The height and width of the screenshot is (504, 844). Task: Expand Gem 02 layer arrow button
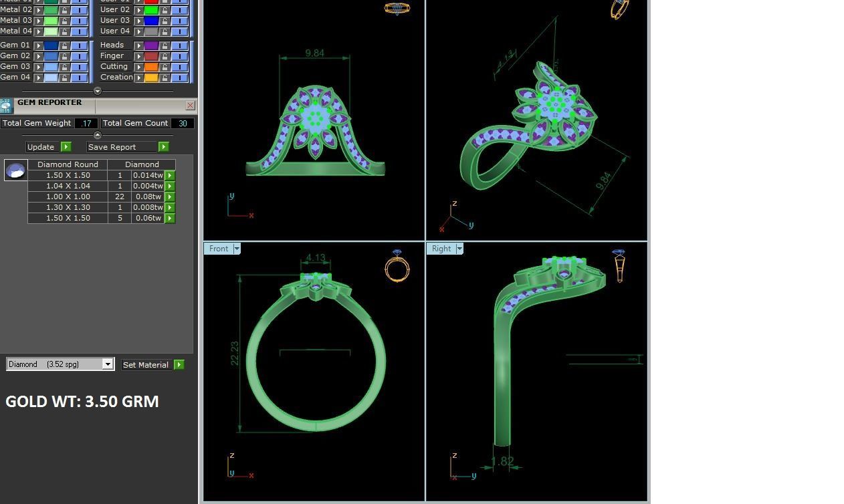click(38, 56)
